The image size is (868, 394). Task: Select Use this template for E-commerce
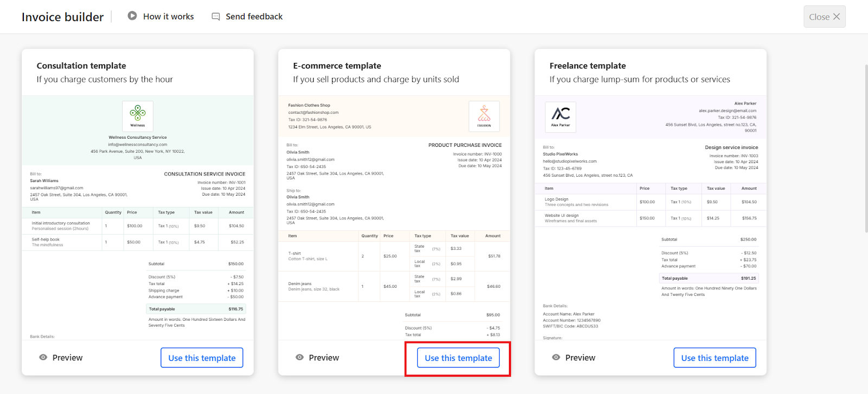click(458, 358)
